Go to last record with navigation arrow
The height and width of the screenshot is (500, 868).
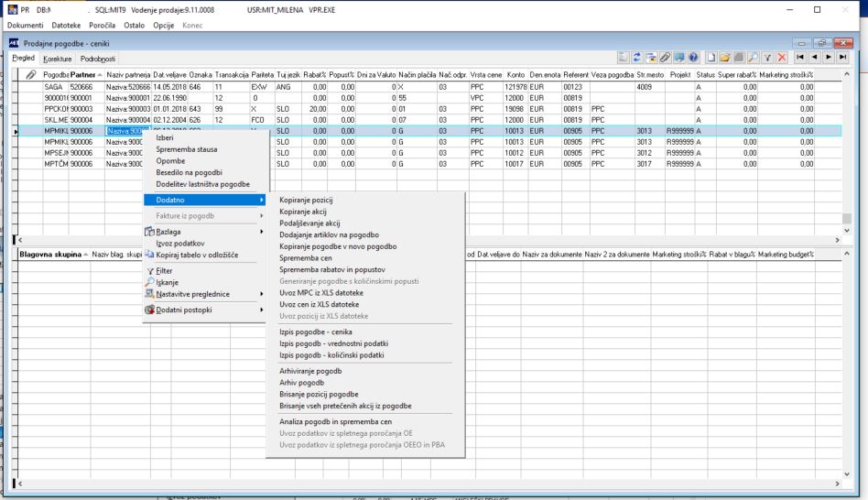(x=842, y=57)
